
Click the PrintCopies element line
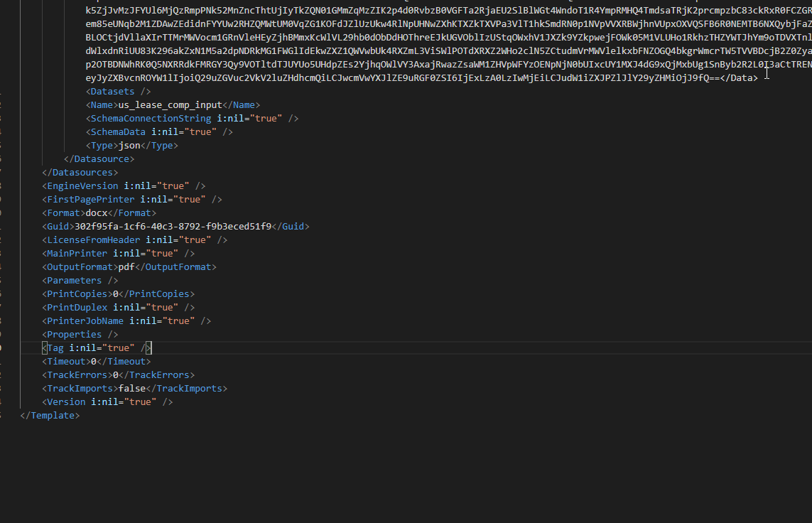point(118,293)
